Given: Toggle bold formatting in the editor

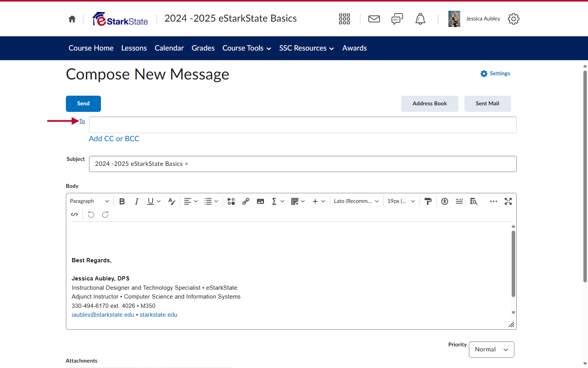Looking at the screenshot, I should 122,201.
